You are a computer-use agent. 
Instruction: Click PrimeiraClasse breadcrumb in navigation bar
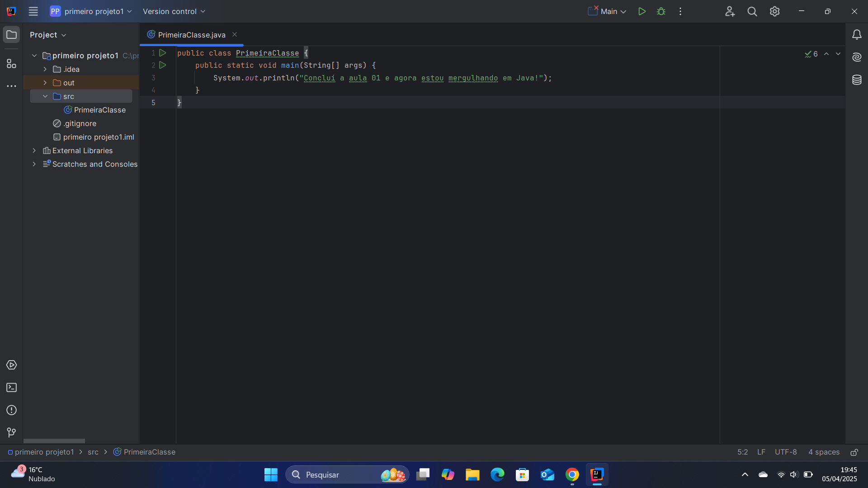click(x=144, y=452)
